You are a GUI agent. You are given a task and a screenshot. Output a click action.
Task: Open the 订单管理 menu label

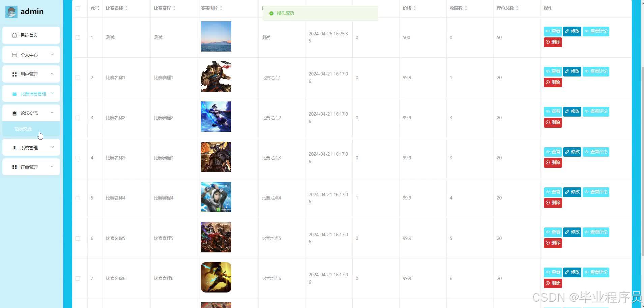29,167
